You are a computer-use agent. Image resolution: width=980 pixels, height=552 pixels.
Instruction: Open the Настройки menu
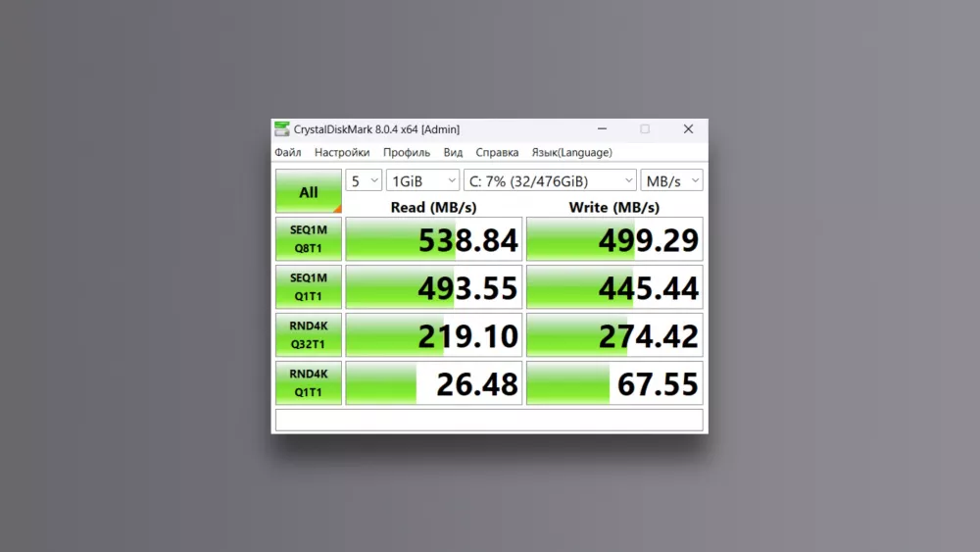point(342,153)
